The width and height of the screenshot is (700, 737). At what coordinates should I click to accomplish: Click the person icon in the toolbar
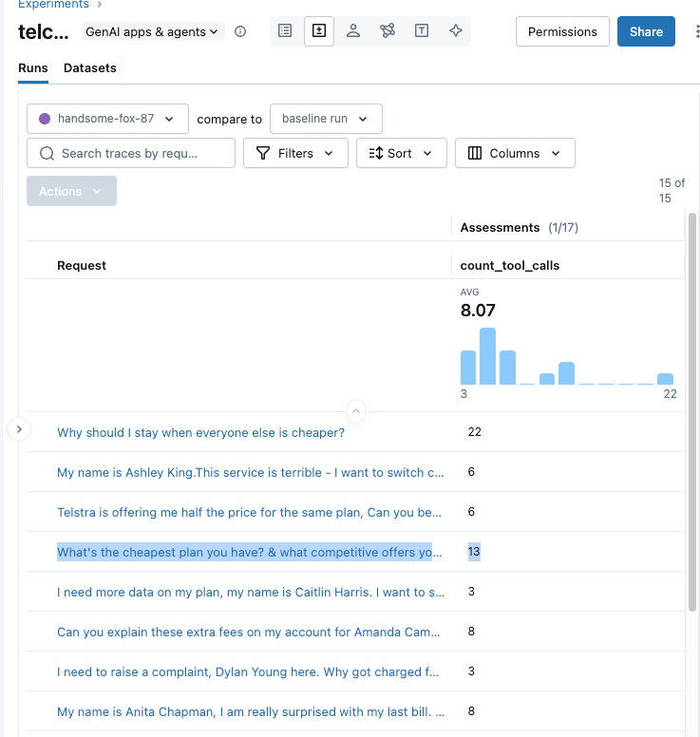pyautogui.click(x=353, y=31)
